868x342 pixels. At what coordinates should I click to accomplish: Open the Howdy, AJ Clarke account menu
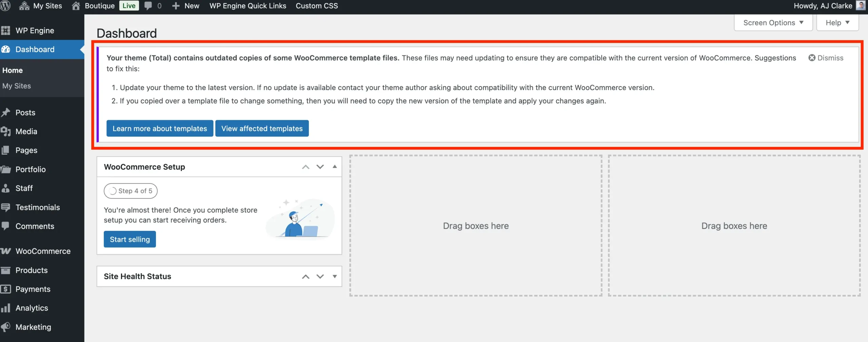click(823, 6)
